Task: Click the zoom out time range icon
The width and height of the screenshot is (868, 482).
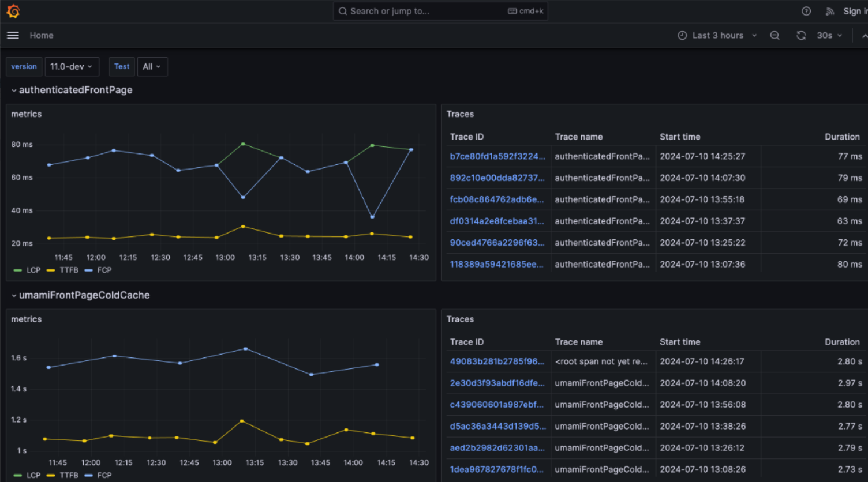Action: (775, 35)
